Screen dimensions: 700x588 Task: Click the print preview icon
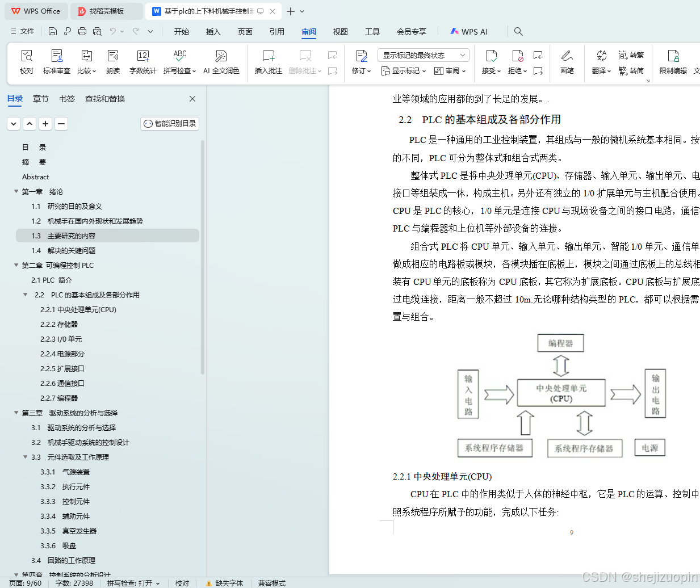97,31
